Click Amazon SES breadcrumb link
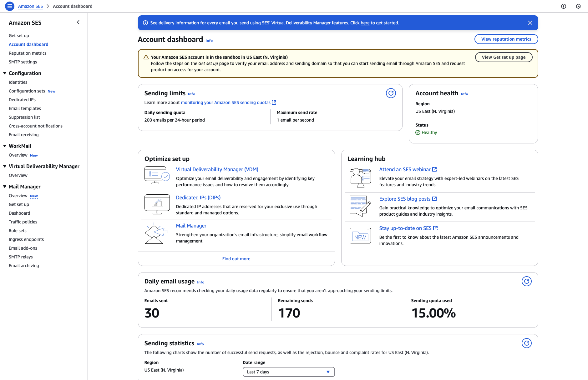588x380 pixels. [30, 6]
